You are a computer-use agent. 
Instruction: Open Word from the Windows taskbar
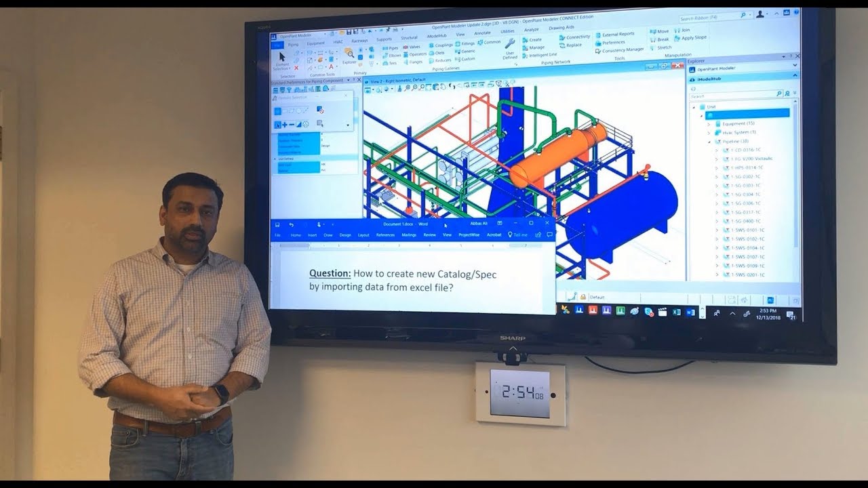click(x=690, y=312)
